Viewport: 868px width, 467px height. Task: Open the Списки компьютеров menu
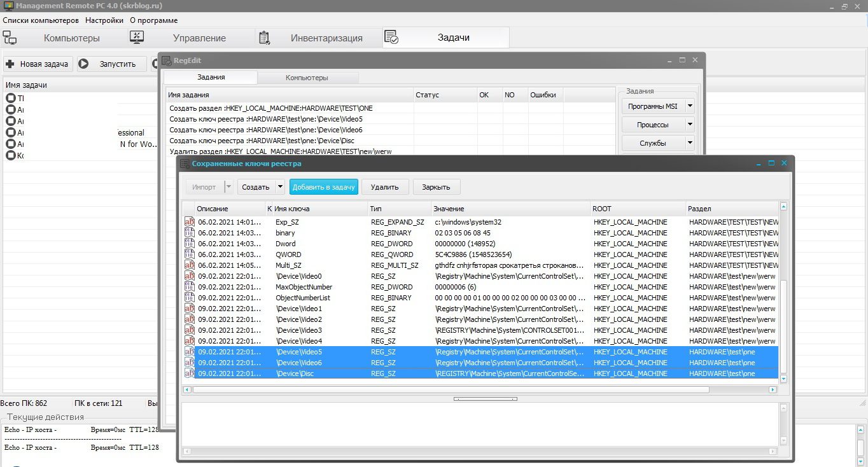41,20
